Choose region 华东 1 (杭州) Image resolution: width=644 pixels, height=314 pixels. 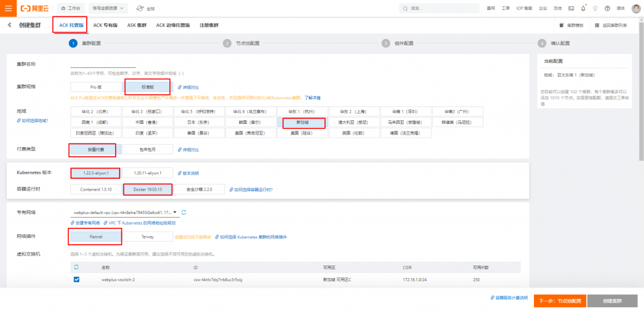[303, 111]
